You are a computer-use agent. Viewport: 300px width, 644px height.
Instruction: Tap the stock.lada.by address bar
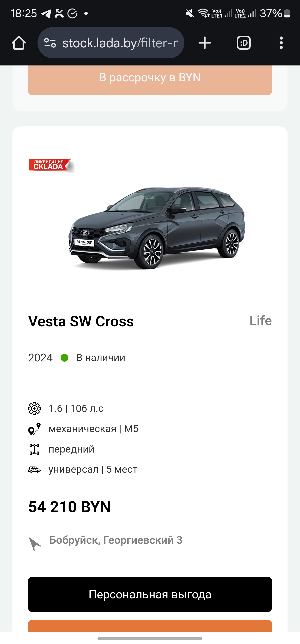[x=120, y=43]
